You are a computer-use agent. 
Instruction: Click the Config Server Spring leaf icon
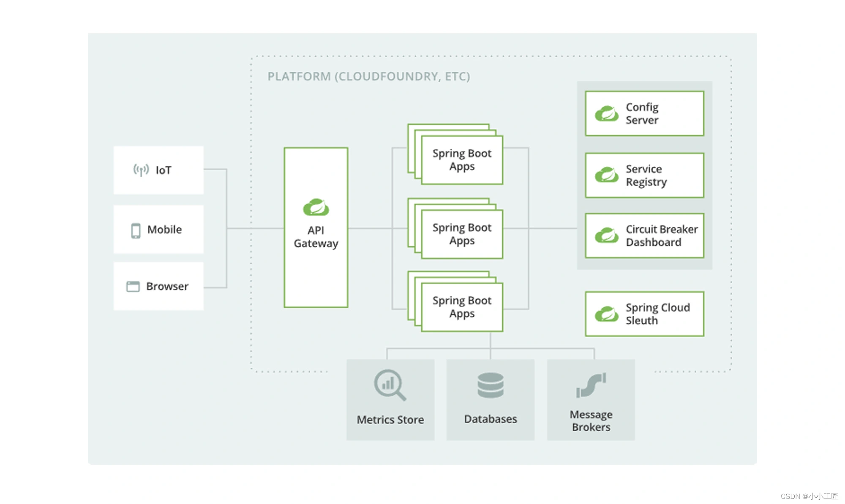point(607,114)
